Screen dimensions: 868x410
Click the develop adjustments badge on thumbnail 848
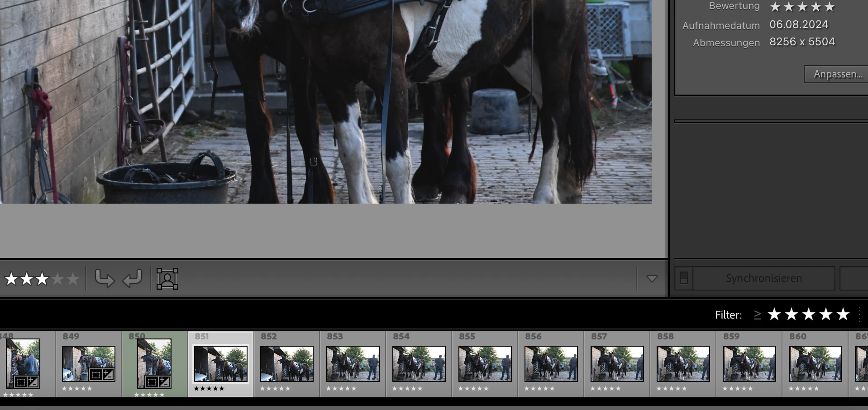tap(33, 382)
